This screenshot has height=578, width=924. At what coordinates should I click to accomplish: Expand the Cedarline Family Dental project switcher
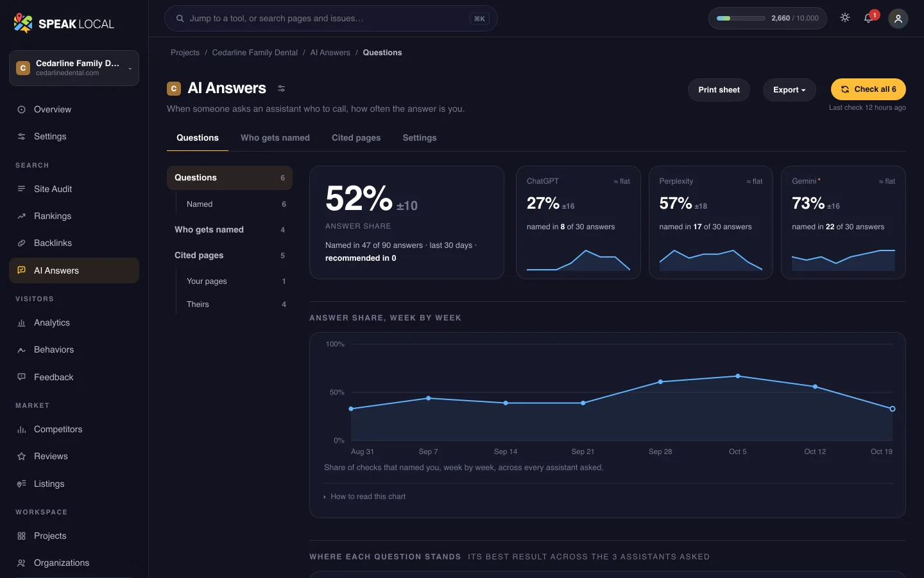[x=74, y=68]
